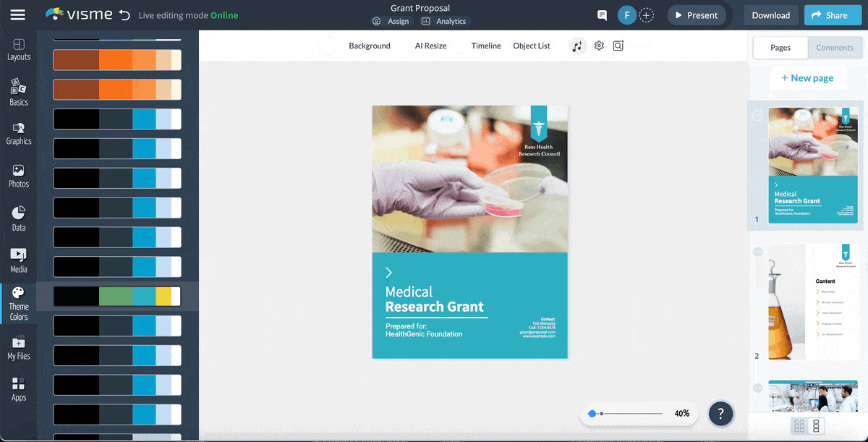Open the hamburger menu at top left

pyautogui.click(x=18, y=14)
